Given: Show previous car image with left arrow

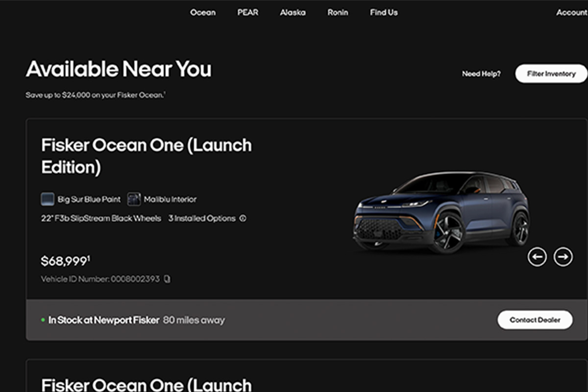Looking at the screenshot, I should point(537,256).
